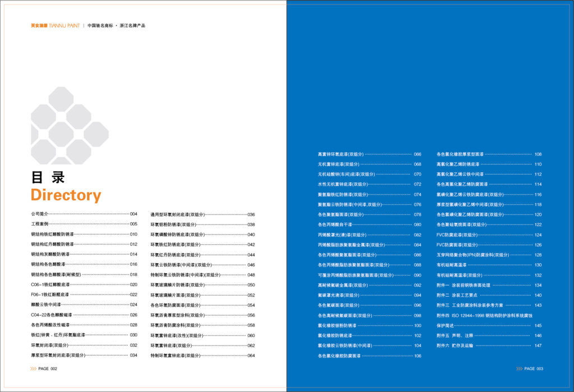Select the "聚氨酯铁红防锈漆(双组分)" entry
The height and width of the screenshot is (392, 574).
(369, 194)
